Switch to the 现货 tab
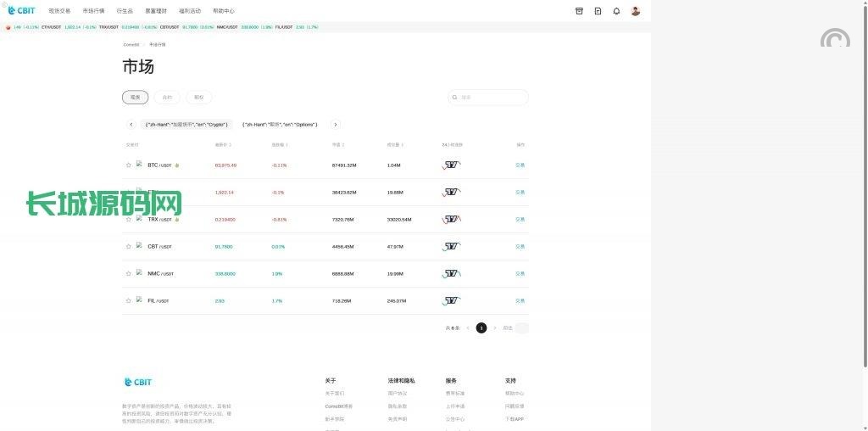The height and width of the screenshot is (431, 868). coord(135,98)
